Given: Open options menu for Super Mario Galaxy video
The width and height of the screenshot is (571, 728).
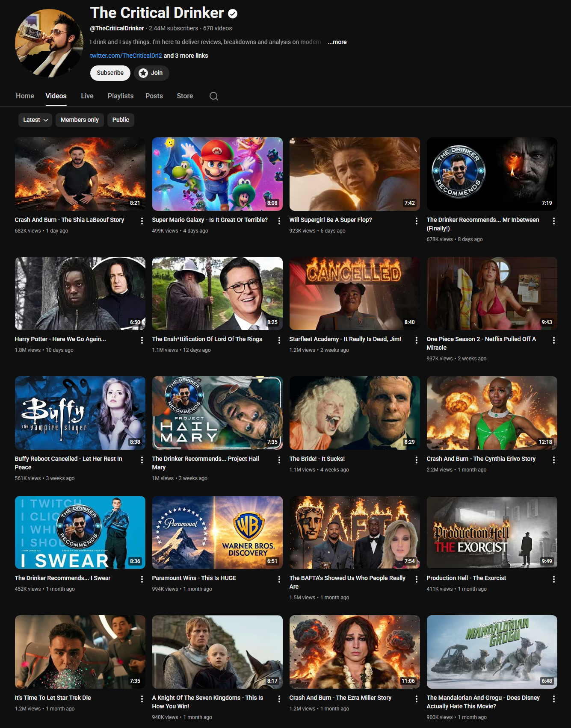Looking at the screenshot, I should click(279, 221).
